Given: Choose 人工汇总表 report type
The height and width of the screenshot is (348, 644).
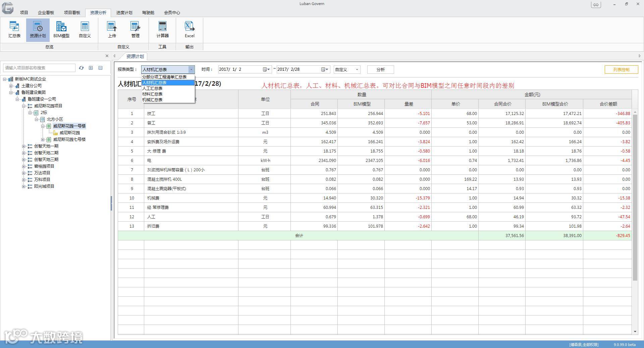Looking at the screenshot, I should [168, 89].
